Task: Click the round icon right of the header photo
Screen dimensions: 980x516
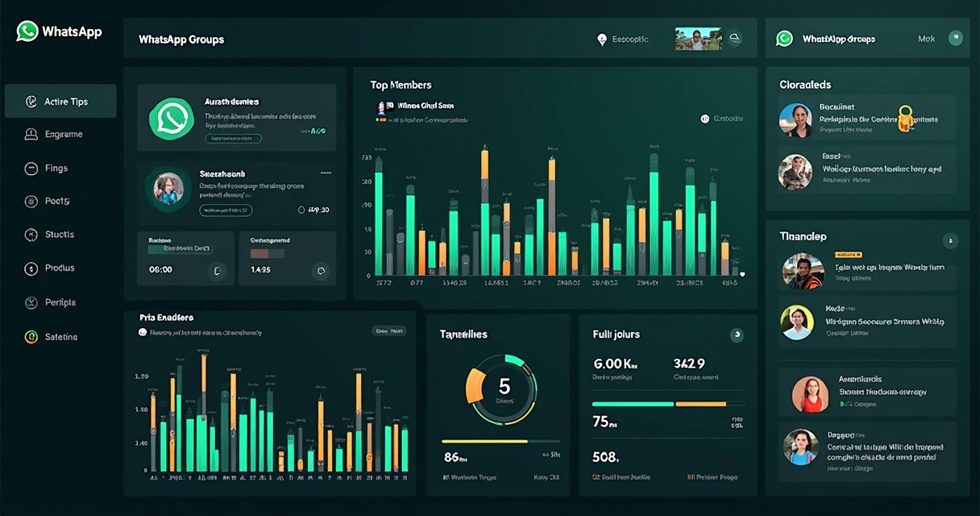Action: click(734, 38)
